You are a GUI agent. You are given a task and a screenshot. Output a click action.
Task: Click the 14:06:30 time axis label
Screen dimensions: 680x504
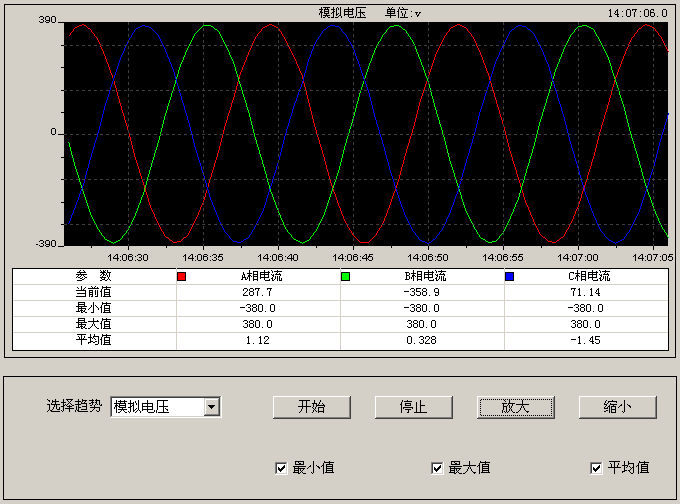[x=128, y=258]
